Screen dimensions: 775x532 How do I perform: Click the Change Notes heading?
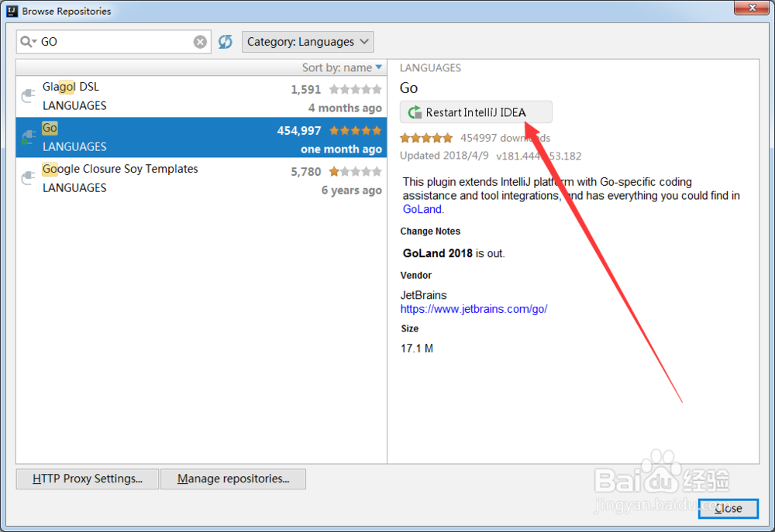(x=430, y=232)
